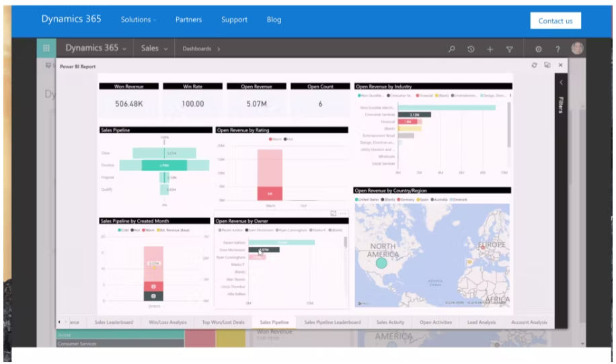
Task: Click the Open Revenue by Country/Region title
Action: [391, 191]
